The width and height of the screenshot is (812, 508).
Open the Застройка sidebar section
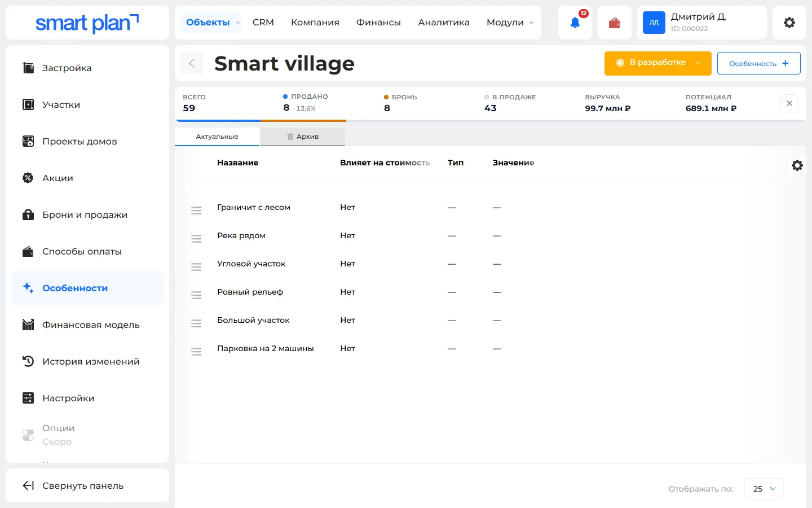87,68
